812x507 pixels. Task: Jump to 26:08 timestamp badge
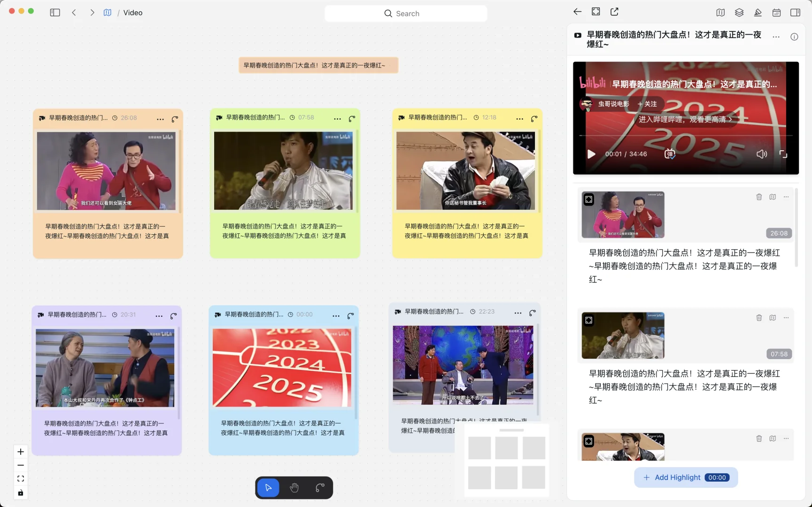[779, 233]
